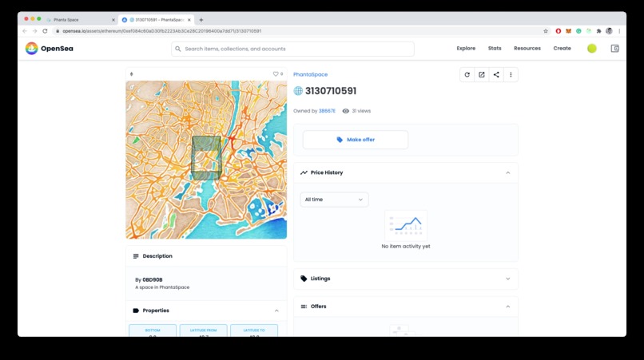This screenshot has width=644, height=360.
Task: Collapse the Offers section
Action: click(x=508, y=307)
